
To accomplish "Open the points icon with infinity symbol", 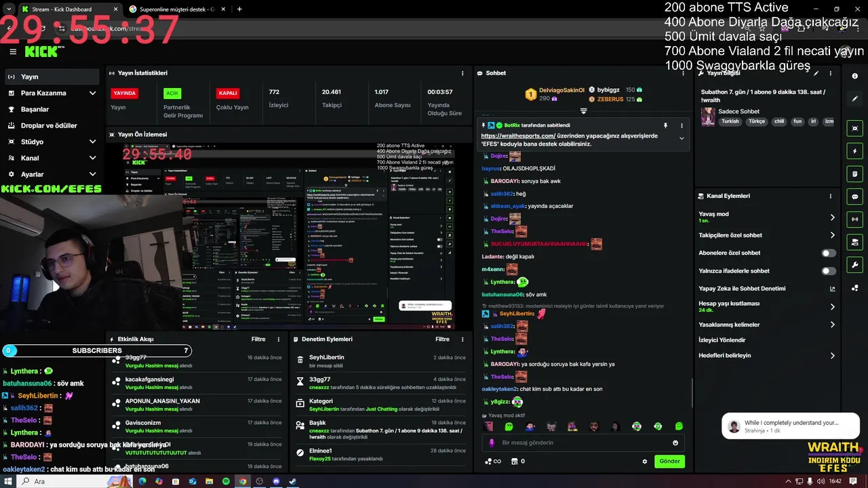I will [x=493, y=462].
